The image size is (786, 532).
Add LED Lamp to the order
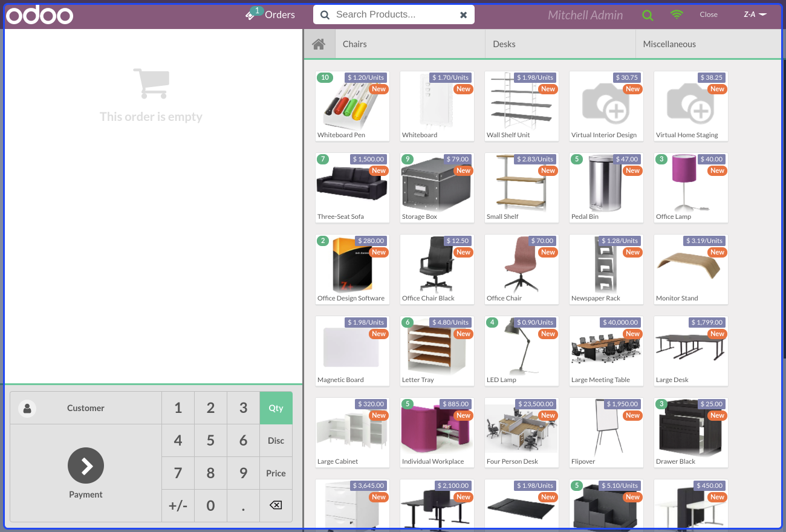pos(522,351)
